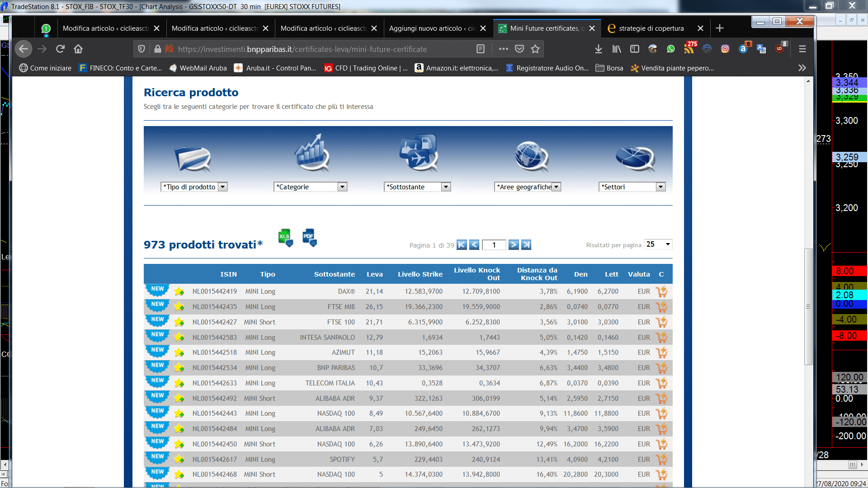Screen dimensions: 868x488
Task: Open Categorie dropdown
Action: click(x=311, y=187)
